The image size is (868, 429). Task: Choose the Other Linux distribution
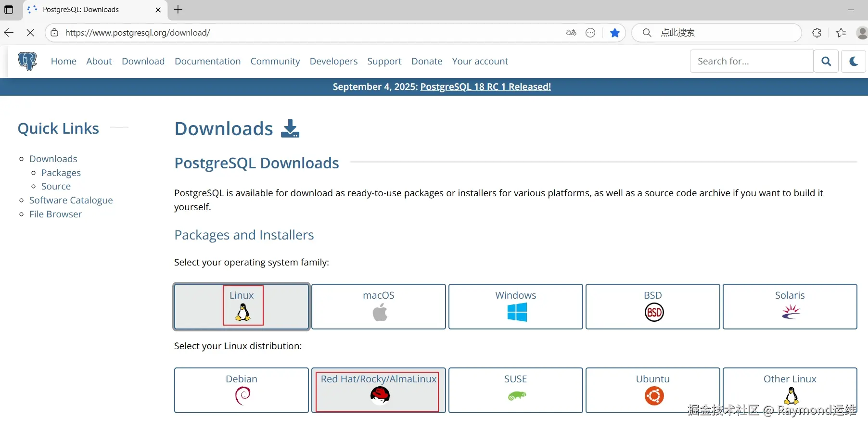click(x=790, y=391)
